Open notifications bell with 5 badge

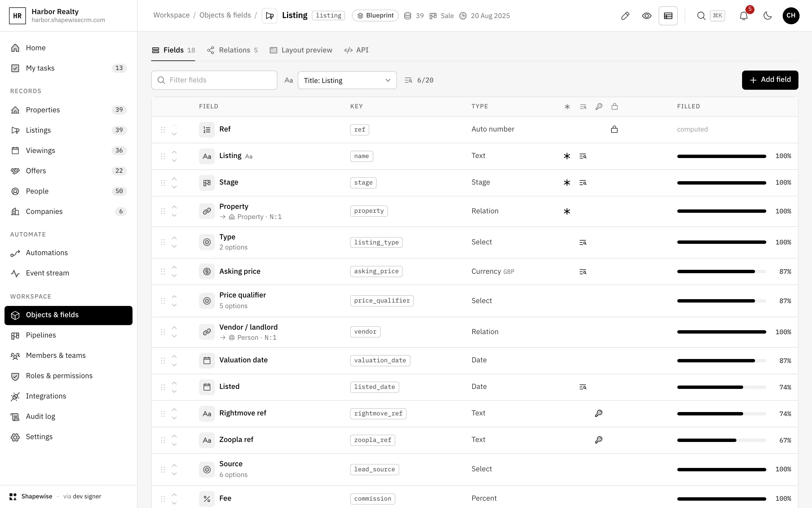(x=743, y=16)
